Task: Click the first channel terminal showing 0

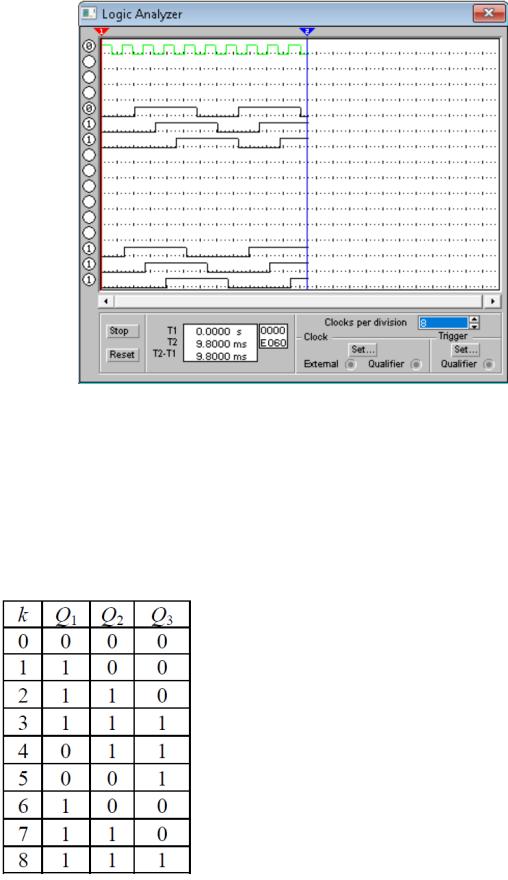Action: (89, 47)
